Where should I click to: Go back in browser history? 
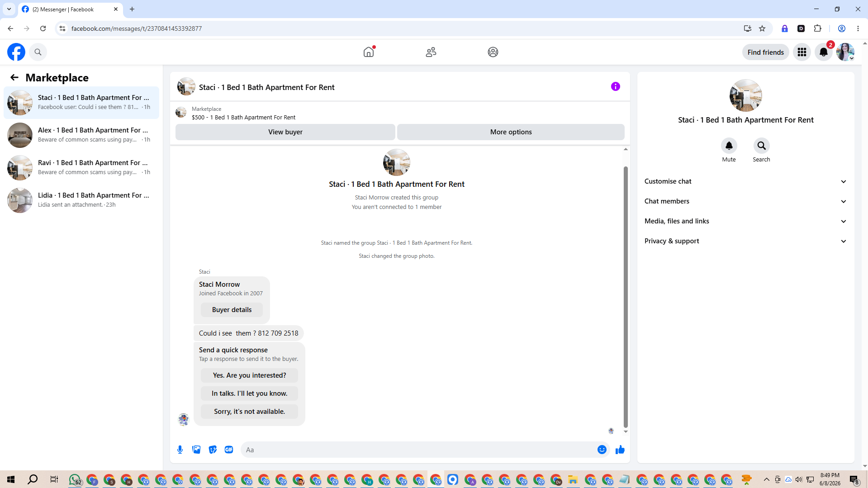pyautogui.click(x=10, y=28)
